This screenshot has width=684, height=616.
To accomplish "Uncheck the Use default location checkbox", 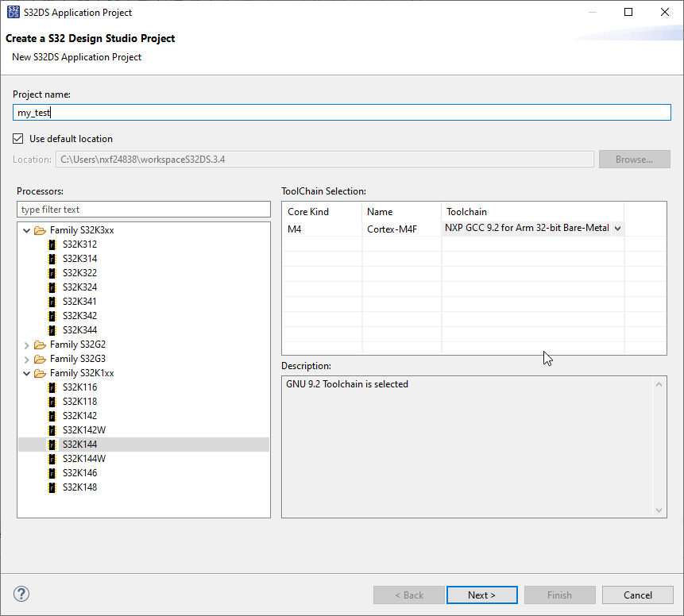I will click(x=17, y=138).
